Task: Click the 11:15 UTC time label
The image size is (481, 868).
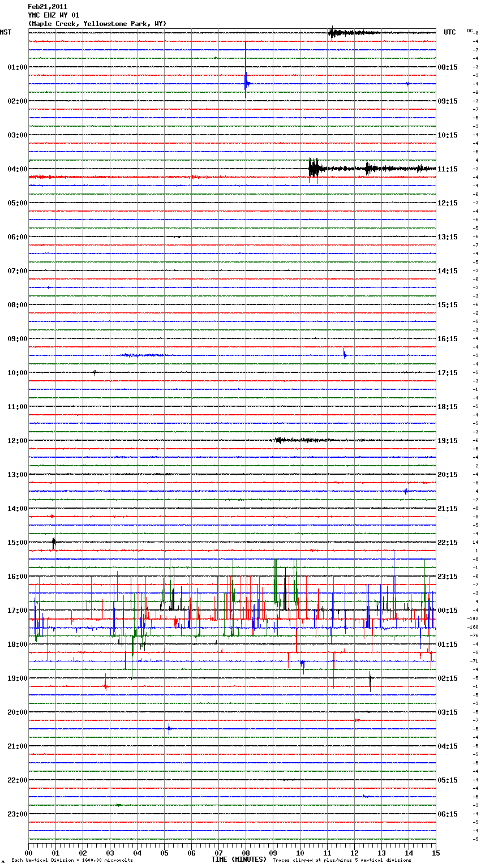Action: click(x=448, y=169)
